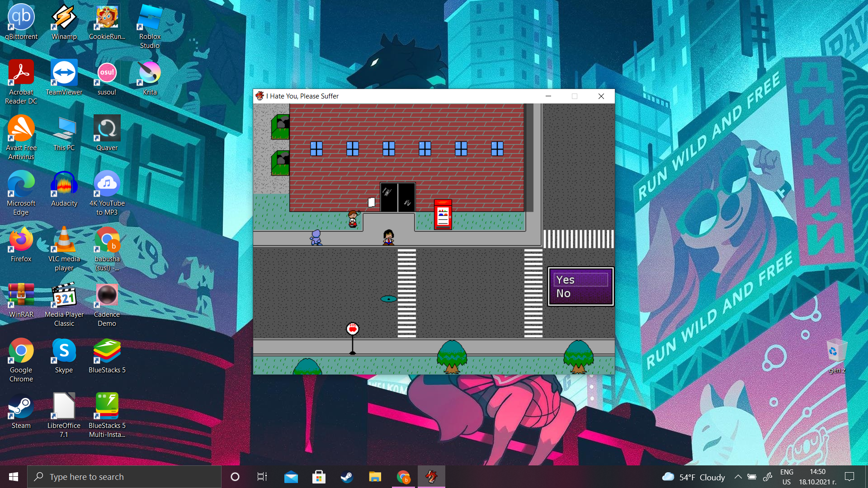This screenshot has height=488, width=868.
Task: Select babusha (sus!) Chrome shortcut
Action: [x=107, y=249]
